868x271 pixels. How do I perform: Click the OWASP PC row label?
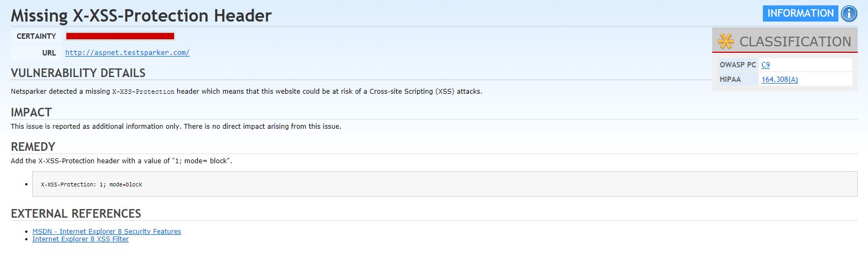pyautogui.click(x=738, y=65)
